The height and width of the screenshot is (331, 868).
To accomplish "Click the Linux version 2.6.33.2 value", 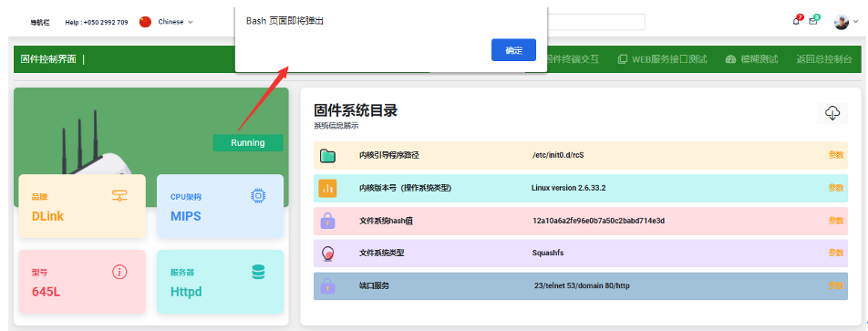I will [x=569, y=188].
